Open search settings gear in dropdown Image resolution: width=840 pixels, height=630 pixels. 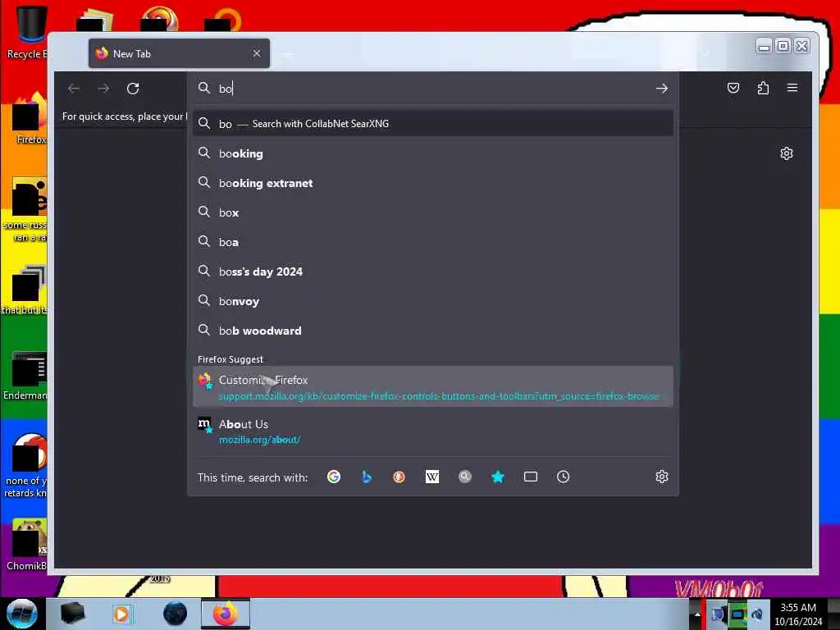[662, 477]
